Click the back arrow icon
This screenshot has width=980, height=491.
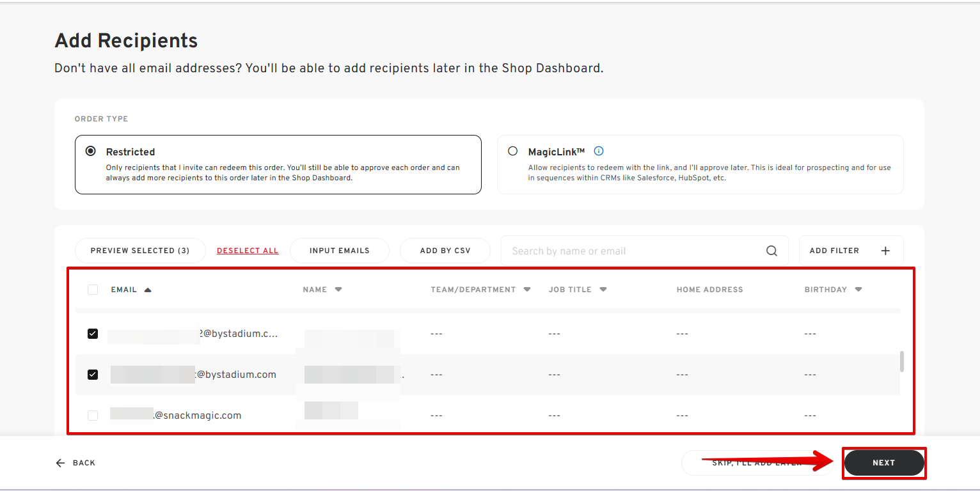61,463
